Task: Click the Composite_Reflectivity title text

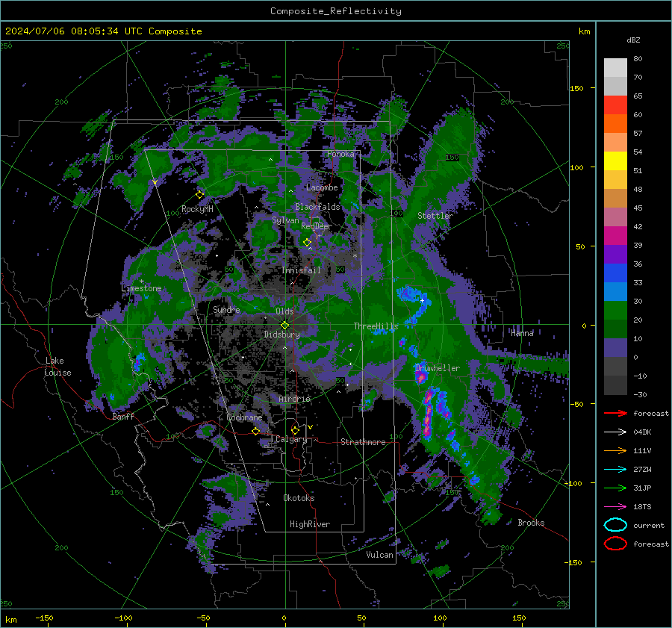Action: [x=336, y=11]
